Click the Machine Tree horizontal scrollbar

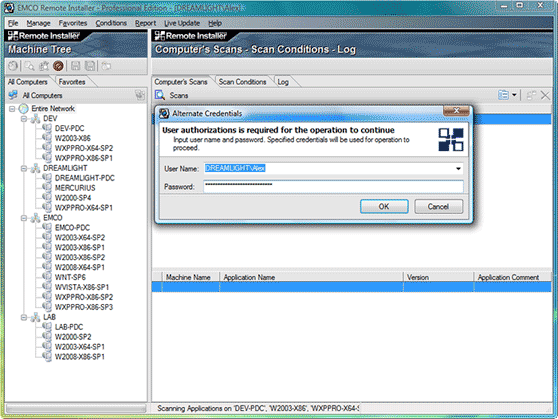click(x=76, y=408)
